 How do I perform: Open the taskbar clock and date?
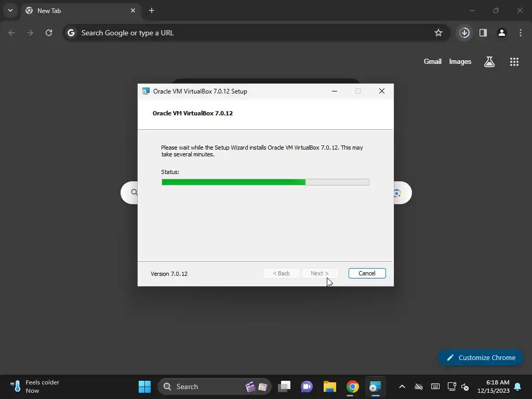tap(494, 387)
